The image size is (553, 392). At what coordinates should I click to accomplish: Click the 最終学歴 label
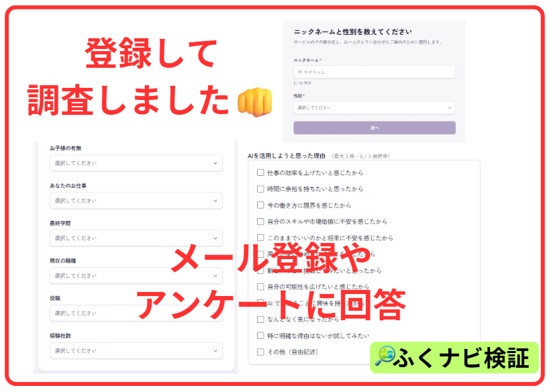60,224
